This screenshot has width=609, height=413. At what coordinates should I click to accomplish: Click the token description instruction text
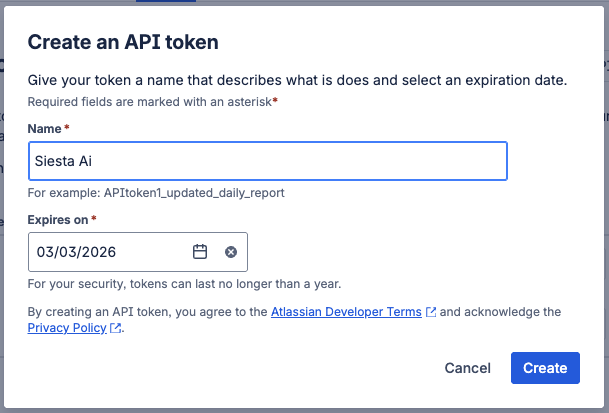297,80
